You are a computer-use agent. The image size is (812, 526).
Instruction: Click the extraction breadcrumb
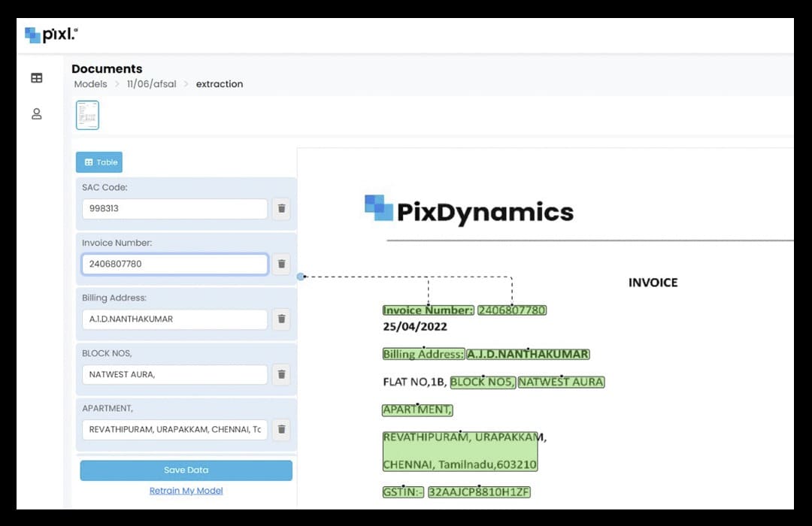pos(220,84)
